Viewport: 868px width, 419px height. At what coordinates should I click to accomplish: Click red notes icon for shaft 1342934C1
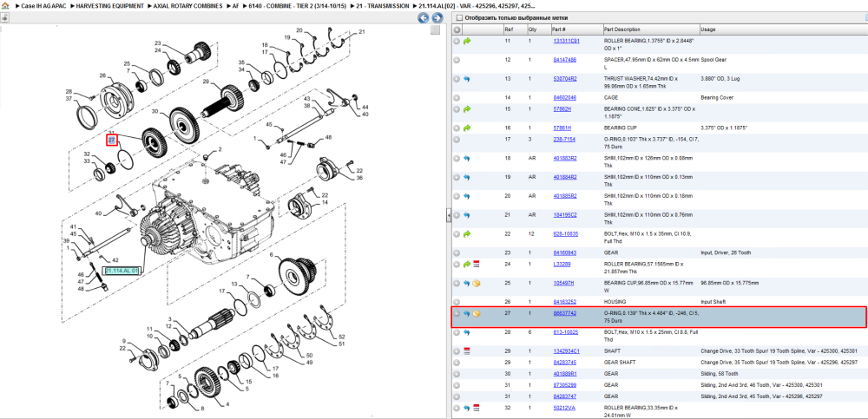(x=467, y=351)
